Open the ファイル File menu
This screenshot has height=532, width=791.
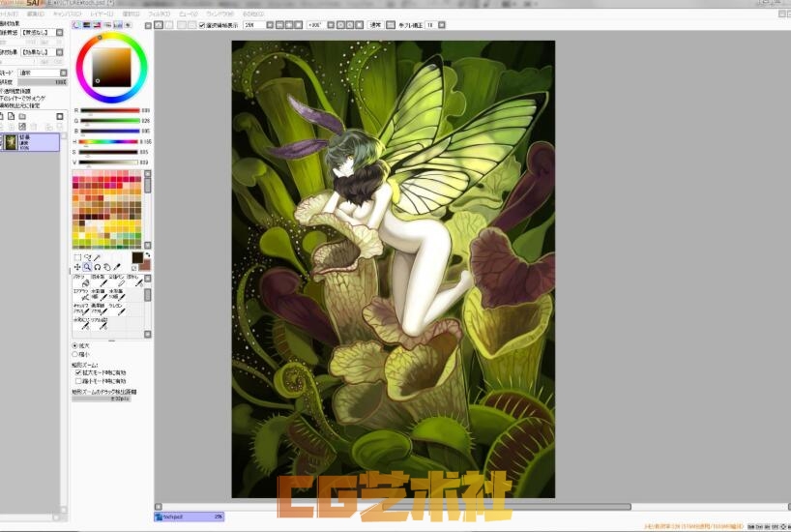9,15
